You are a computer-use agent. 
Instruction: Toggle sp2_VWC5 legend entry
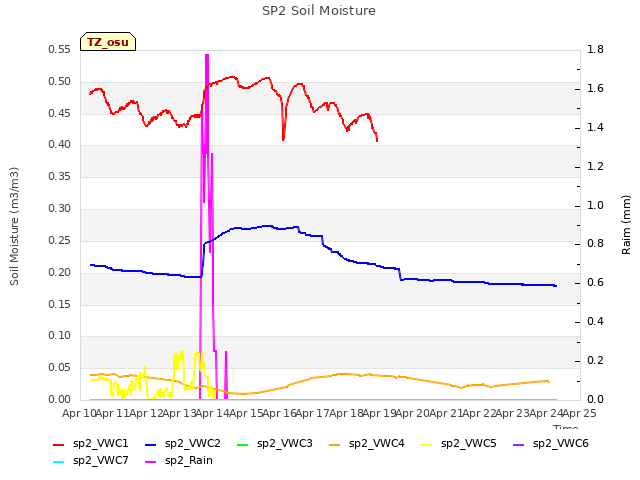(x=459, y=444)
